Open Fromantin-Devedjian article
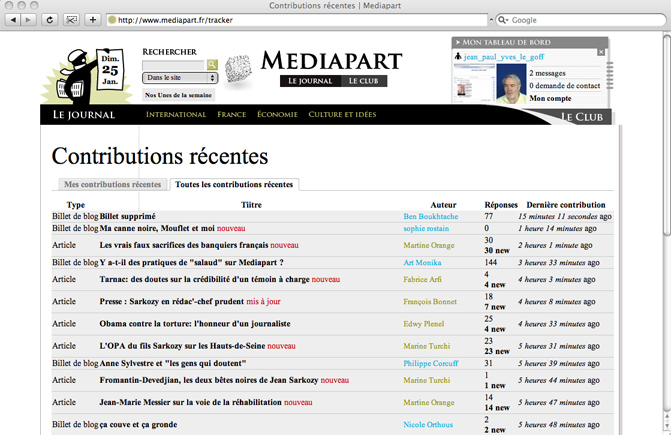The width and height of the screenshot is (671, 435). click(209, 380)
